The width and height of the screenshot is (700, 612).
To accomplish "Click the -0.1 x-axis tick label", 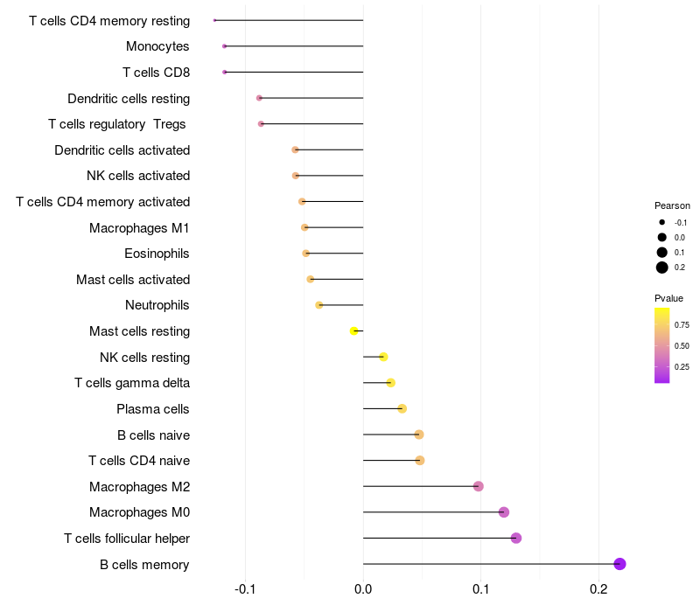I will pyautogui.click(x=246, y=589).
